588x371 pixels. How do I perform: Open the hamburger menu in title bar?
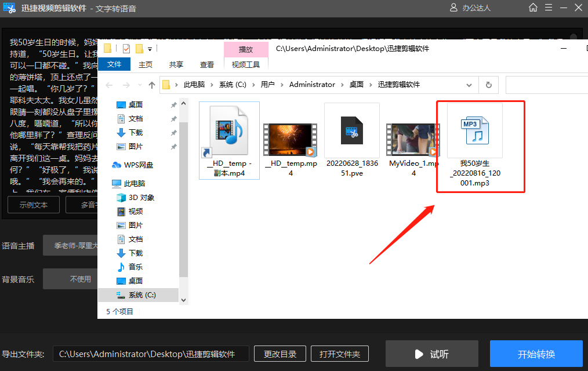tap(548, 8)
